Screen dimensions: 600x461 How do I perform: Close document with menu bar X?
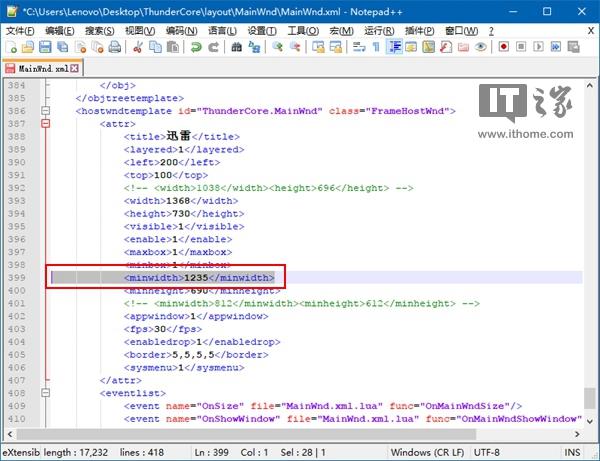pyautogui.click(x=591, y=31)
